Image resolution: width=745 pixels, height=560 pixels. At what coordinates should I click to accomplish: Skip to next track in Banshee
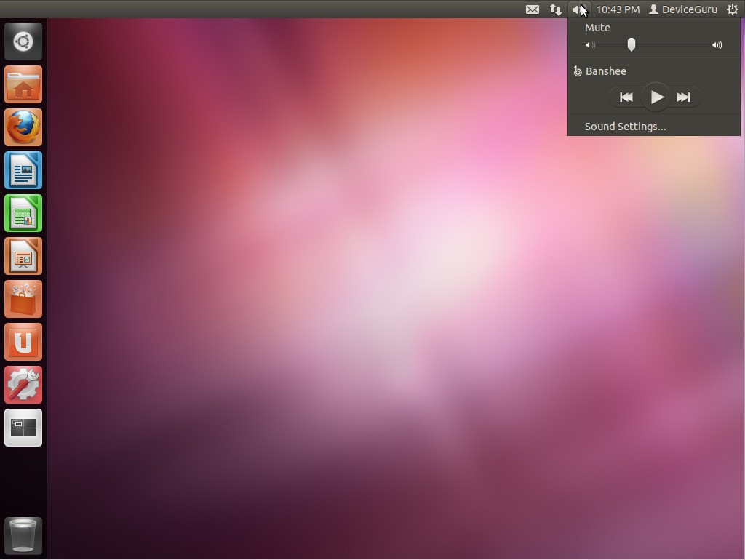[x=683, y=97]
